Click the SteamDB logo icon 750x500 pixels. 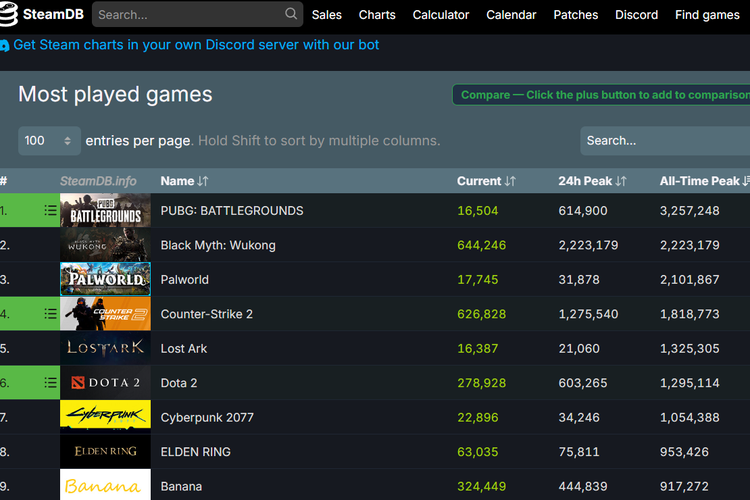(10, 15)
